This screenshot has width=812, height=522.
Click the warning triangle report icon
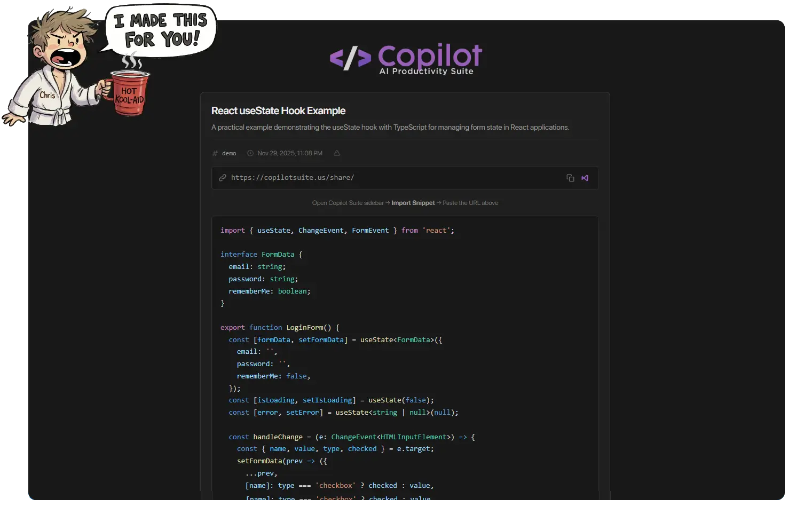(337, 153)
